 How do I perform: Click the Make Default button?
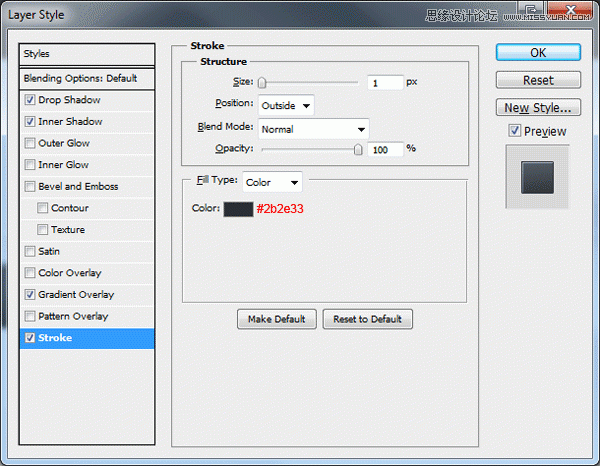[277, 319]
